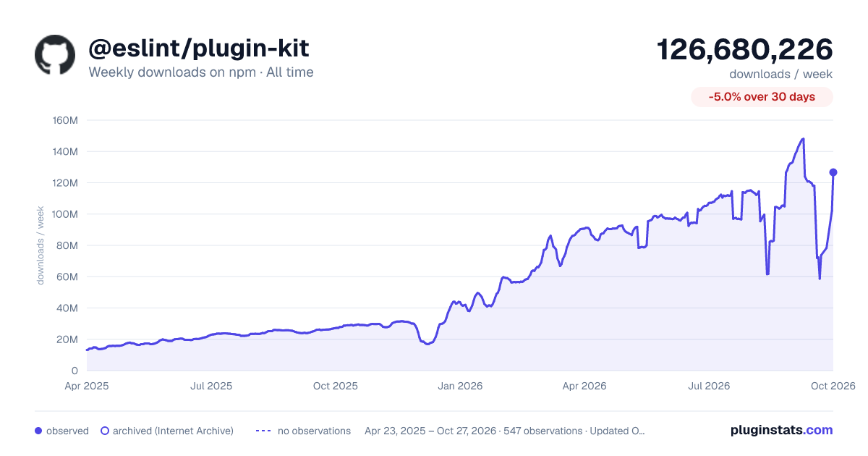Click the rotated 'downloads / week' axis title
The width and height of the screenshot is (868, 456).
41,245
